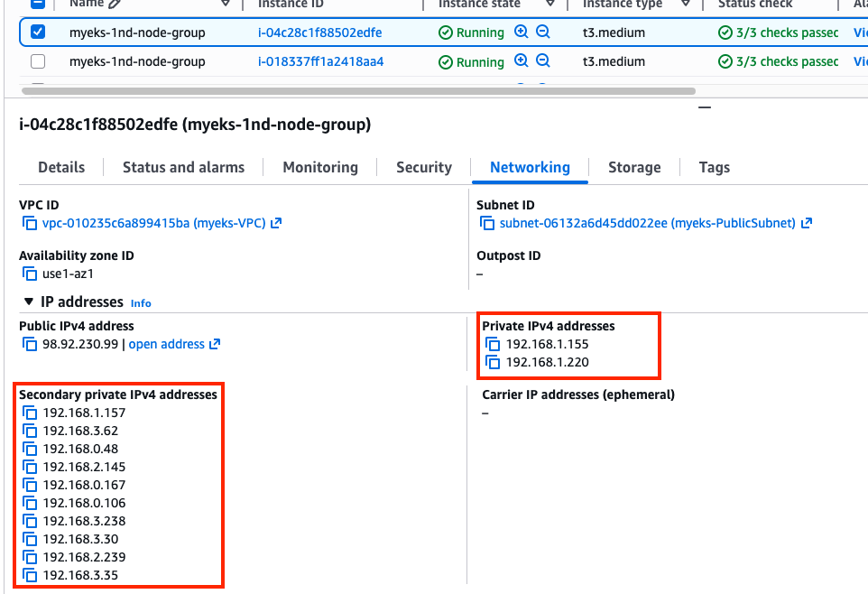
Task: Copy private IPv4 address 192.168.1.220
Action: [x=493, y=362]
